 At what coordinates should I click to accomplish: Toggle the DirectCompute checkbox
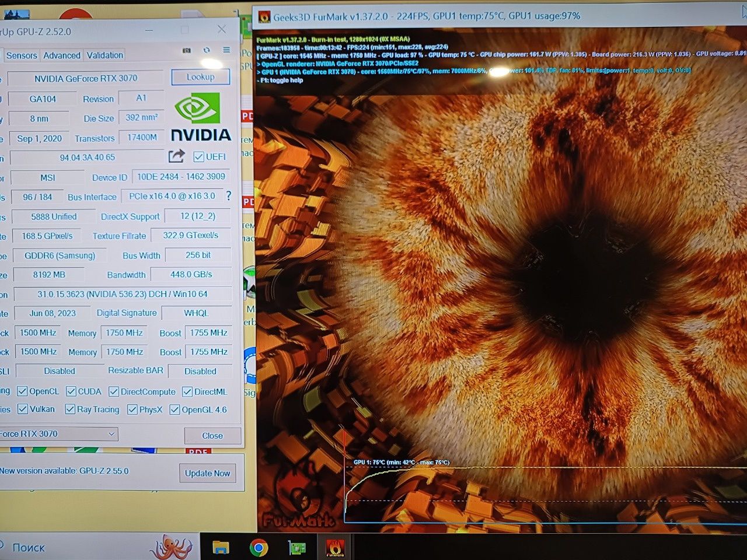pyautogui.click(x=114, y=391)
